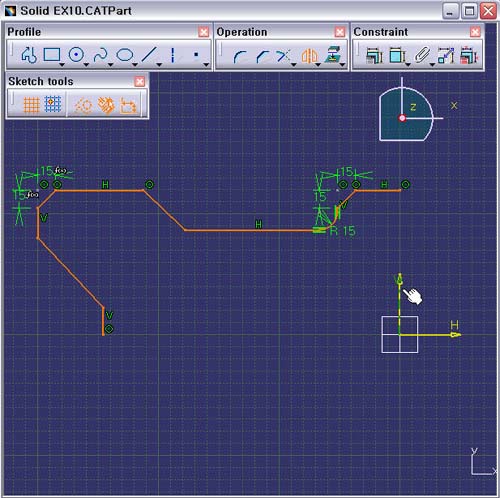Click the R 15 radius dimension
The width and height of the screenshot is (500, 498).
point(342,231)
